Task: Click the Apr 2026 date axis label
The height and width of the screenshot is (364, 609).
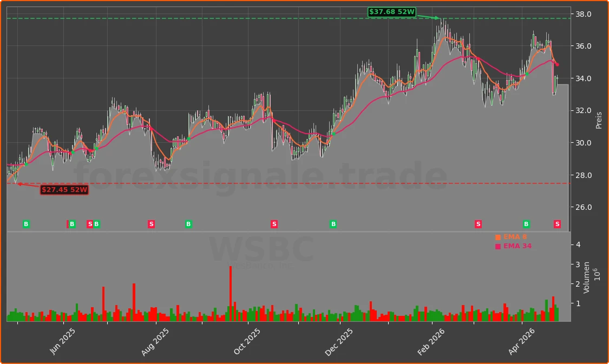Action: [521, 341]
